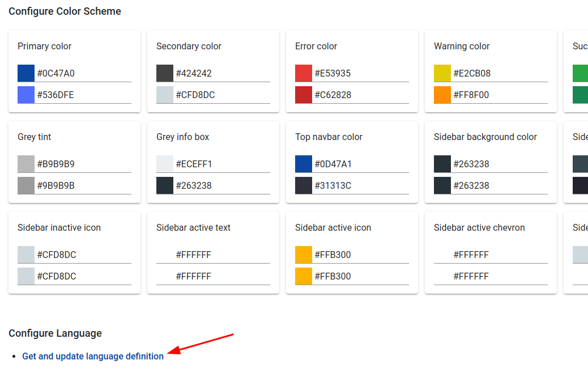Viewport: 588px width, 377px height.
Task: Click the 'Configure Color Scheme' heading
Action: click(x=65, y=11)
